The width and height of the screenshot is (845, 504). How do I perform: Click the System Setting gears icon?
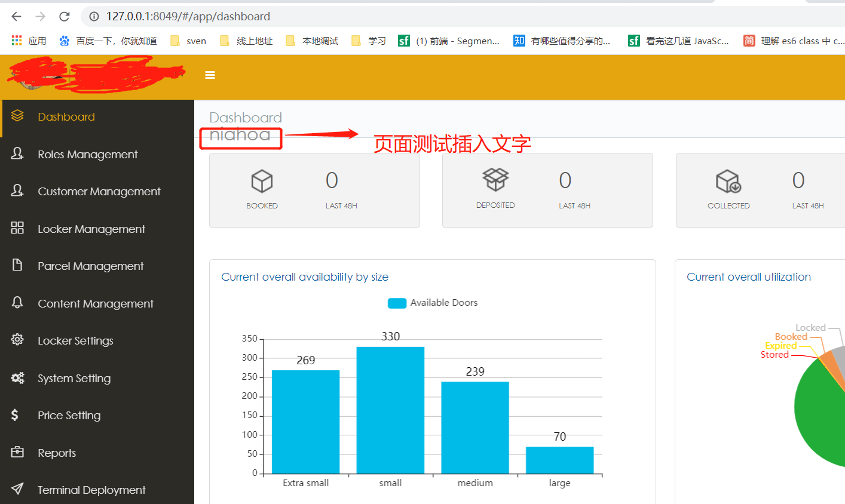tap(17, 377)
